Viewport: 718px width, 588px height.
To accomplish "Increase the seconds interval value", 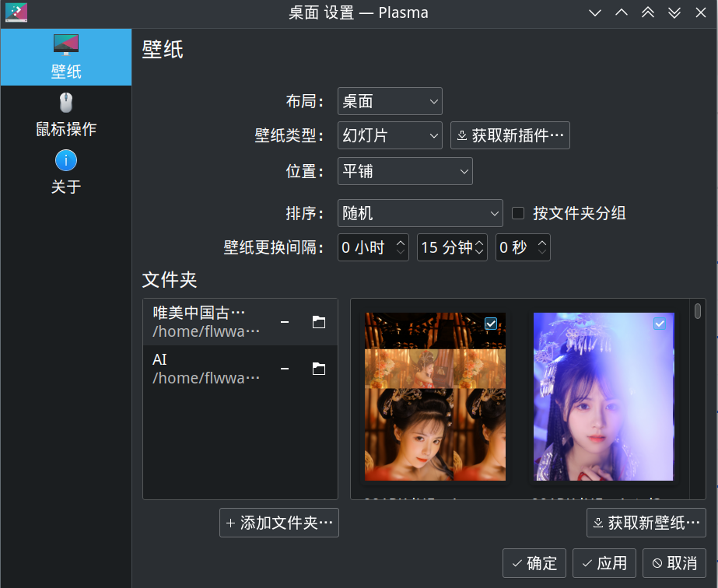I will tap(542, 242).
